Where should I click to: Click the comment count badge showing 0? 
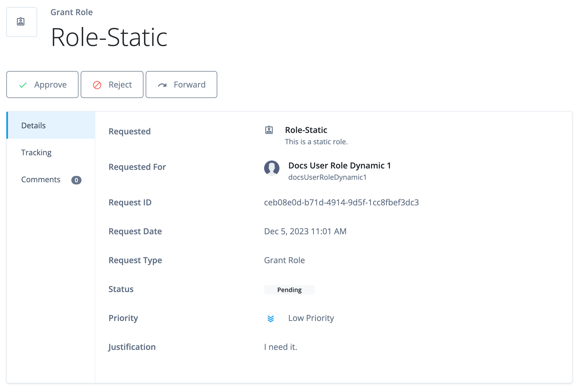(77, 180)
